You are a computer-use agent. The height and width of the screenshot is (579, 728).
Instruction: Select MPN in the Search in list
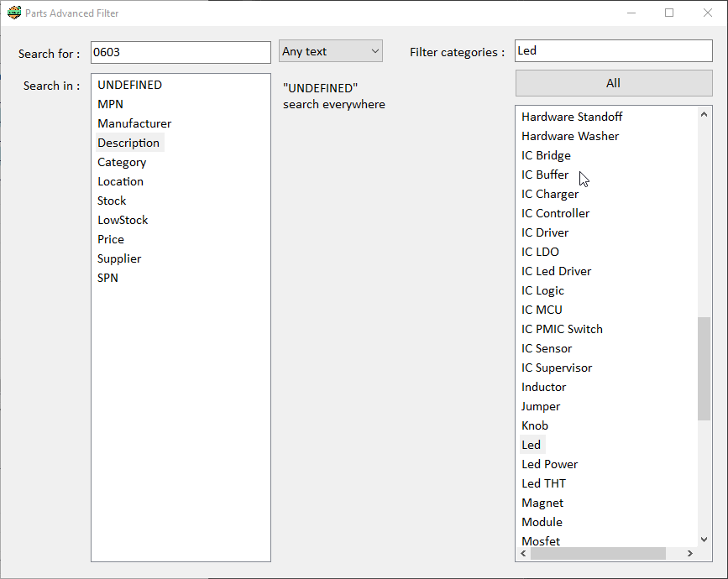[x=110, y=104]
